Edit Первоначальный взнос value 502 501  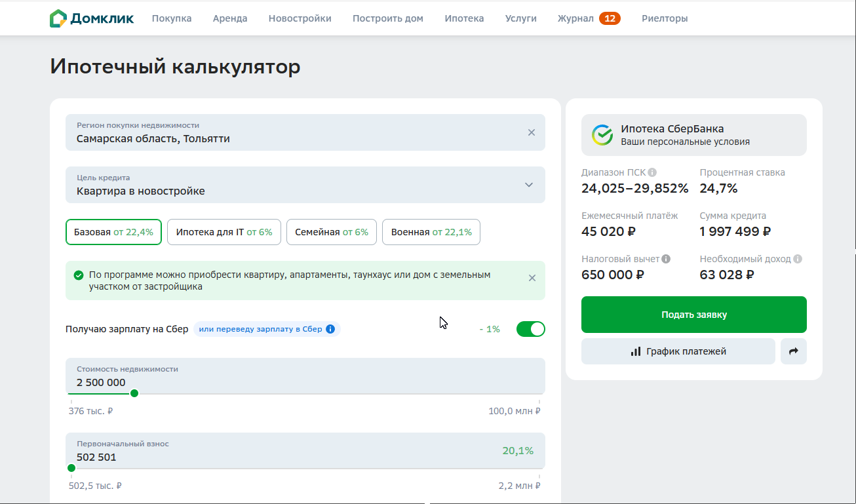[x=96, y=457]
